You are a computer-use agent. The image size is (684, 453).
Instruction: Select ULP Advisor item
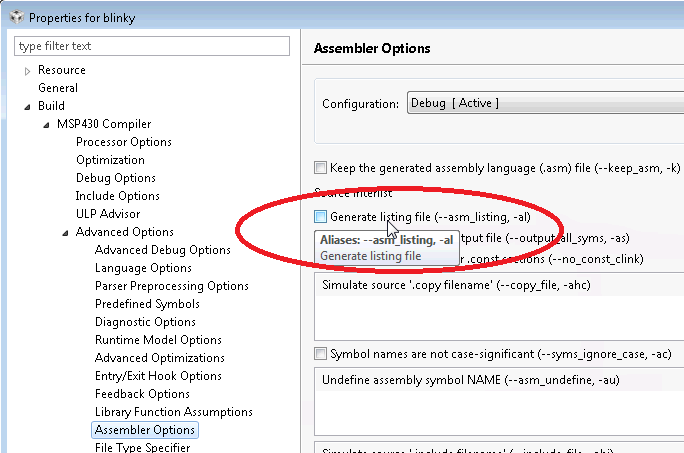point(107,214)
